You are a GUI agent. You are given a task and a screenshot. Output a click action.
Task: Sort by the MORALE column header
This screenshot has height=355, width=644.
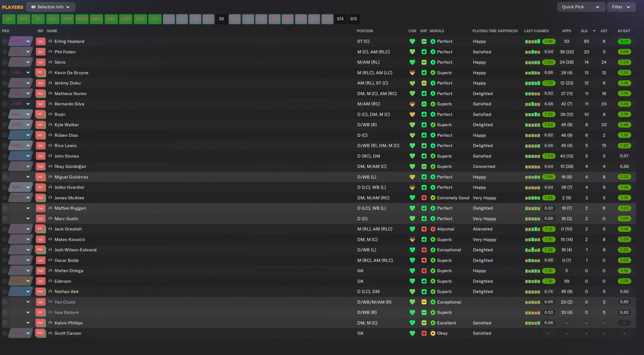click(437, 31)
